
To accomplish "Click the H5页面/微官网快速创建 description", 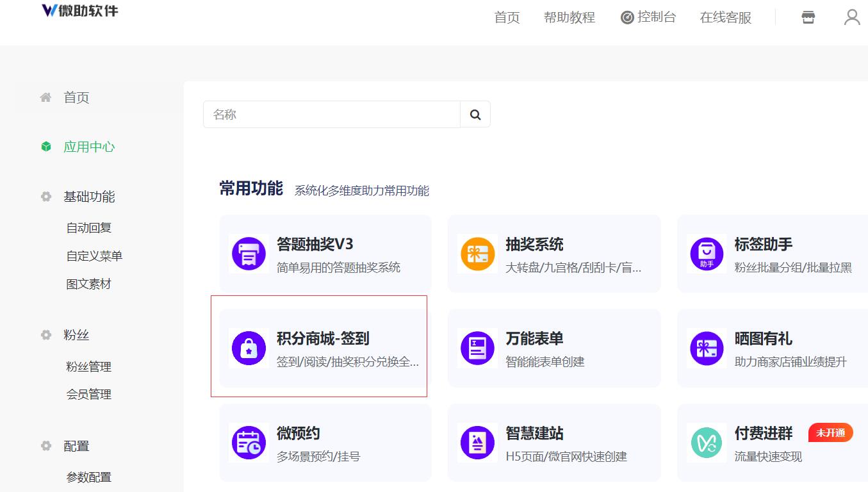I will click(x=566, y=456).
